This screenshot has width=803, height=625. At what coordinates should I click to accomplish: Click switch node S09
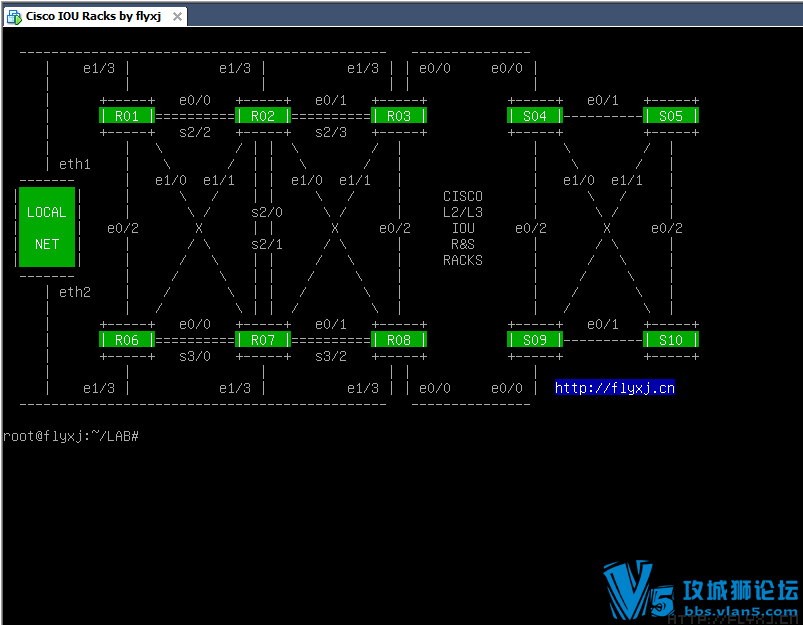pos(535,340)
